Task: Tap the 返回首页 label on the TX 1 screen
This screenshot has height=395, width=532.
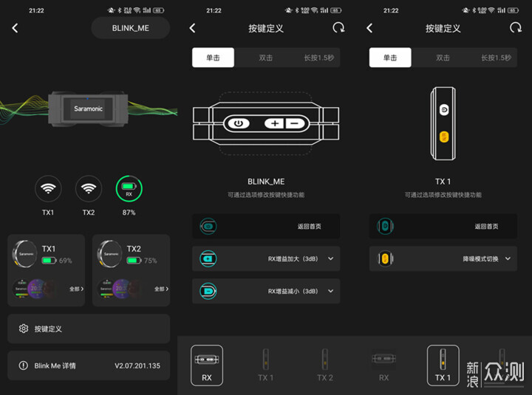Action: [486, 227]
